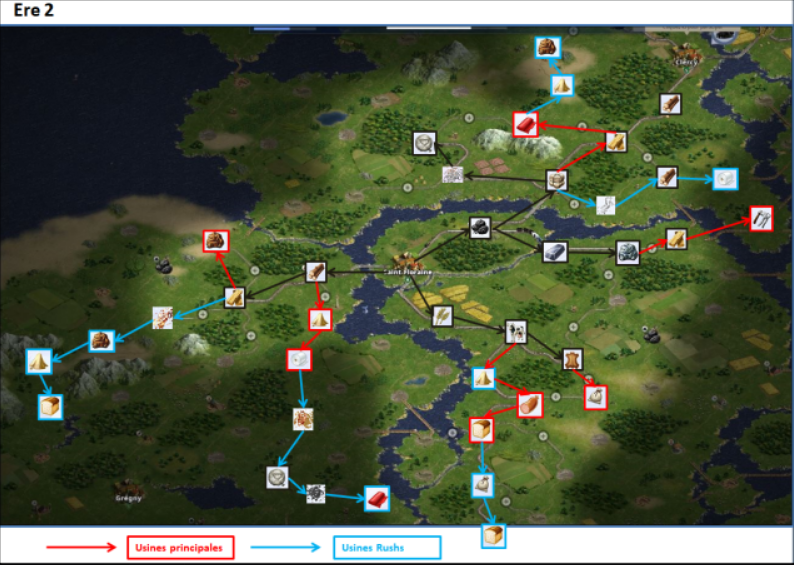Click the Usines principales legend box
This screenshot has width=794, height=565.
pos(180,547)
